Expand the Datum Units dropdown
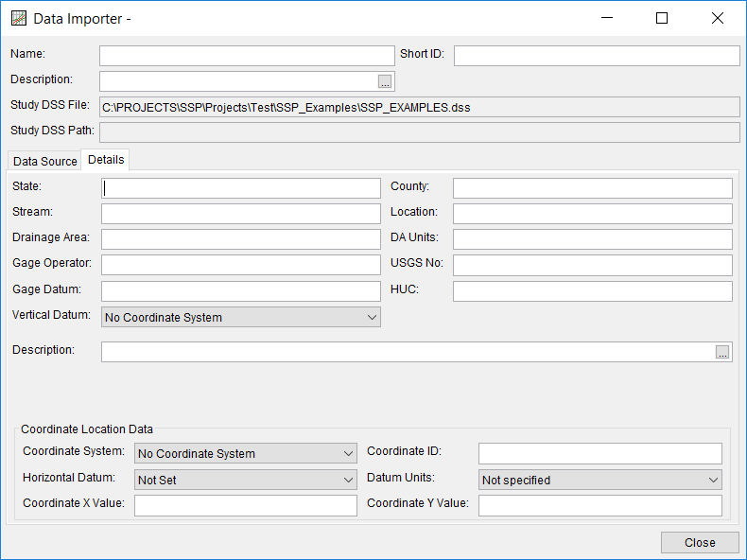747x560 pixels. (600, 480)
